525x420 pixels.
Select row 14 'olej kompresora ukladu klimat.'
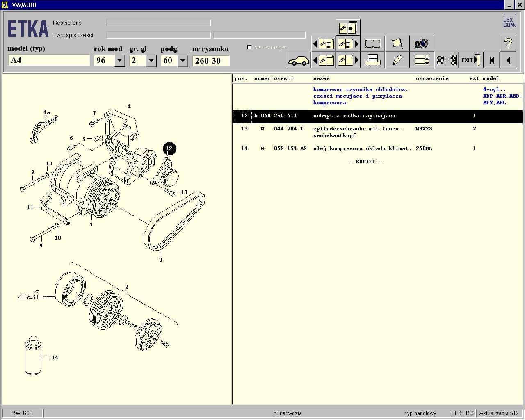tap(378, 148)
